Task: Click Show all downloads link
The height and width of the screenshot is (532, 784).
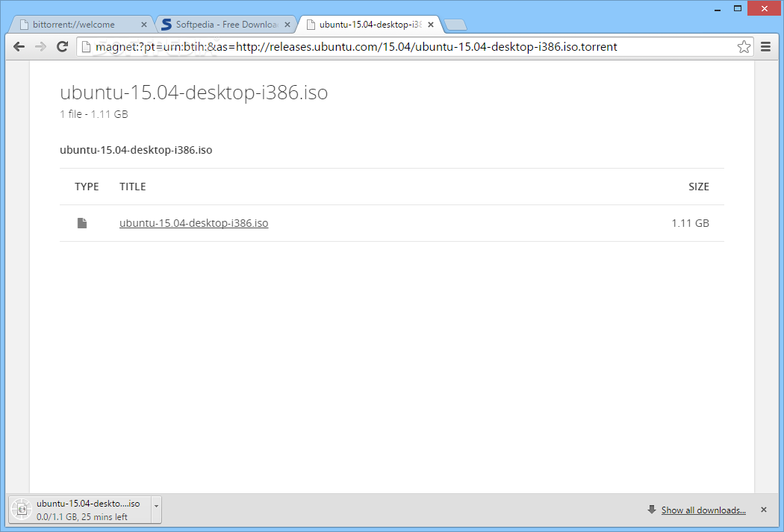Action: pos(703,510)
